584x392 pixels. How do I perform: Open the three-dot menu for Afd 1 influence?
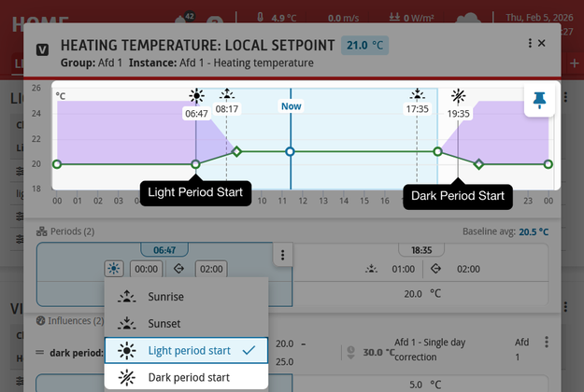(x=547, y=343)
